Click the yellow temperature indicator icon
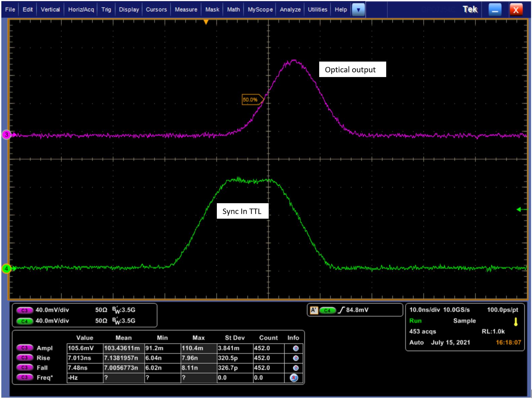 pyautogui.click(x=516, y=322)
